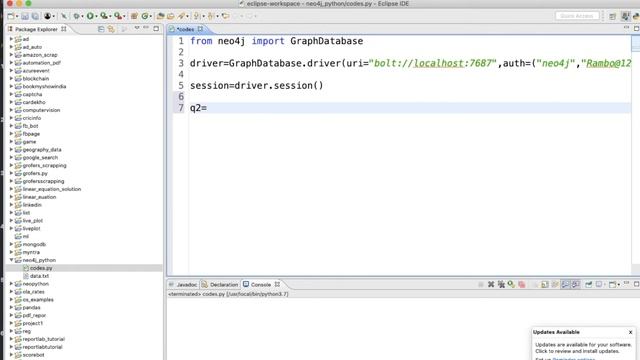Select the computervision project
Image resolution: width=640 pixels, height=360 pixels.
point(41,110)
